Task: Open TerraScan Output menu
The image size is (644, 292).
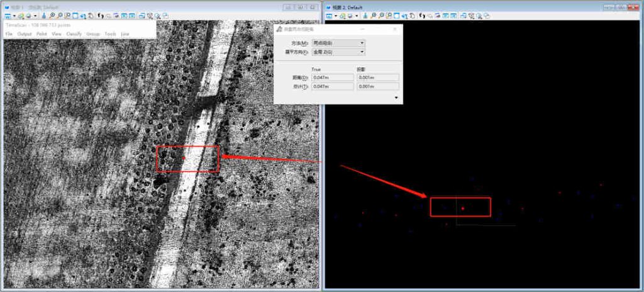Action: pyautogui.click(x=25, y=34)
